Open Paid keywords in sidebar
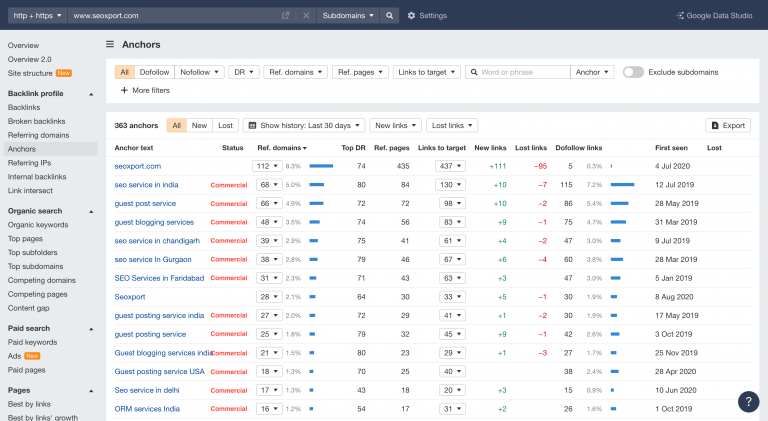 pos(32,342)
